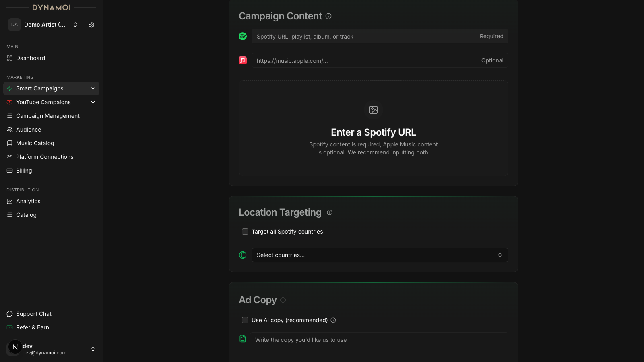Image resolution: width=644 pixels, height=362 pixels.
Task: Enable Target all Spotify countries
Action: click(x=245, y=232)
